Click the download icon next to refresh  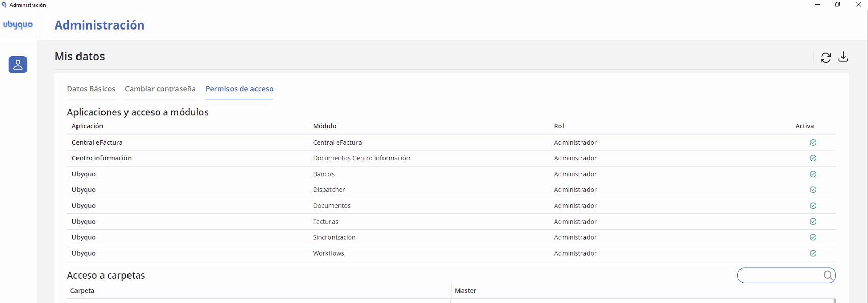[x=844, y=57]
